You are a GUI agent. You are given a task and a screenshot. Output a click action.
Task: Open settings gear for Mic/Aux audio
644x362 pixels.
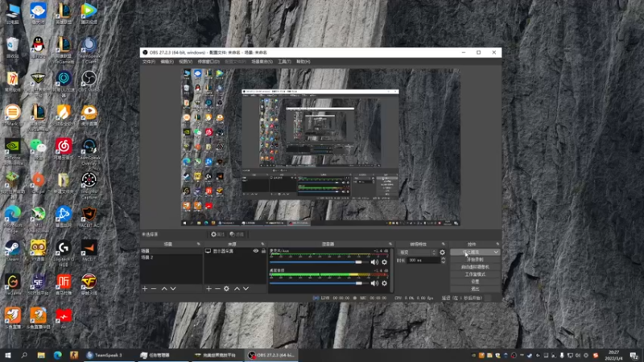[x=383, y=262]
